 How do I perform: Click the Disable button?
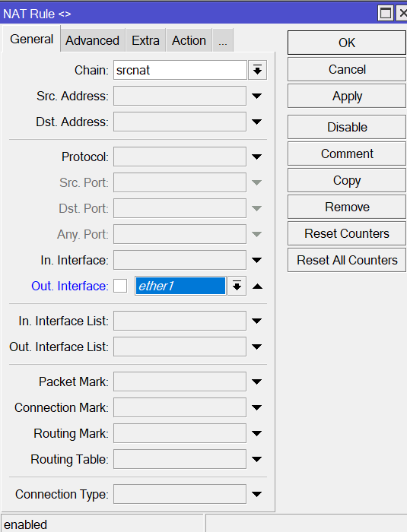[x=347, y=127]
